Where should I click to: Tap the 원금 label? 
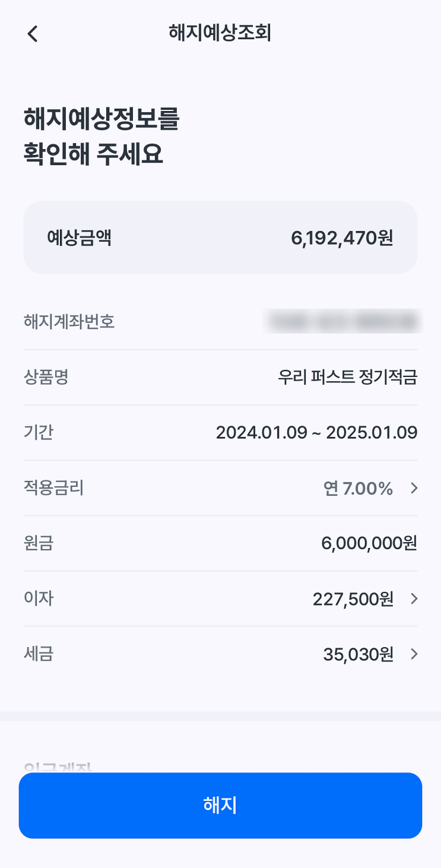click(x=39, y=543)
